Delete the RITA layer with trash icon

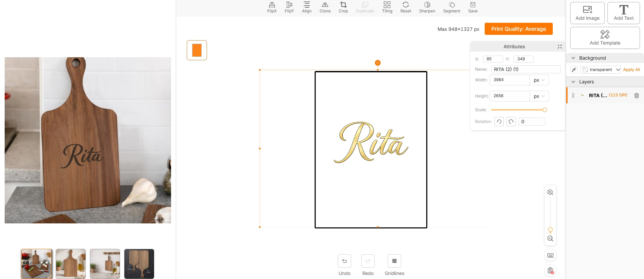(636, 95)
